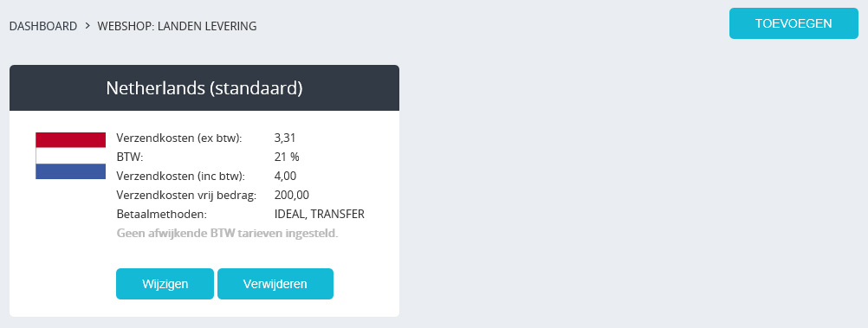Viewport: 868px width, 328px height.
Task: Select the 200,00 free shipping amount
Action: [292, 195]
